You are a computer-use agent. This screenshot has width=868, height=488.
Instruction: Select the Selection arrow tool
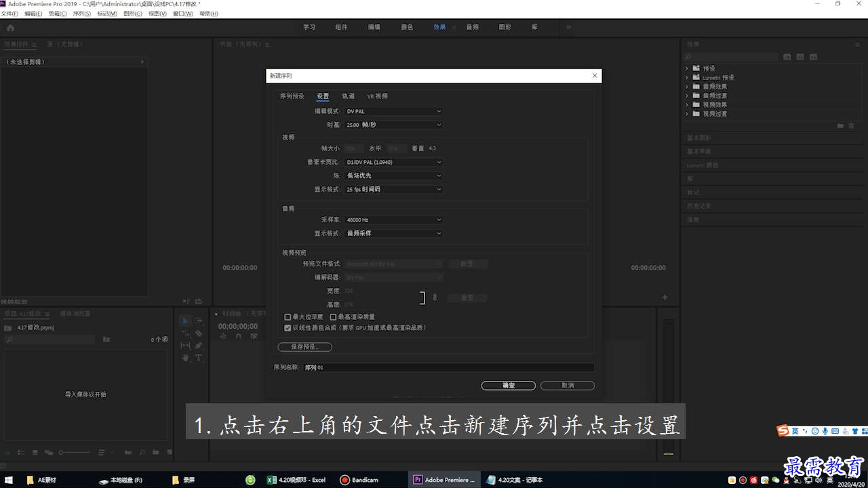tap(185, 321)
